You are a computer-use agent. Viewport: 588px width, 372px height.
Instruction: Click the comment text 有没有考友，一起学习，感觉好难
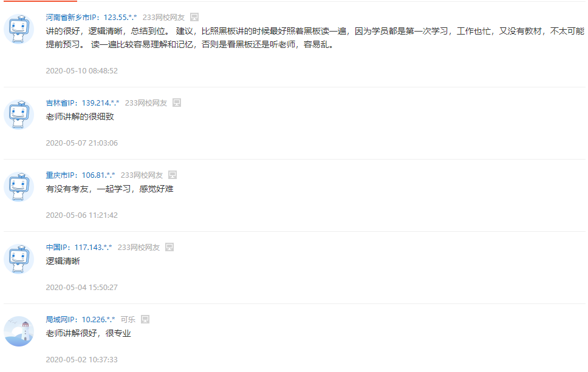(109, 189)
